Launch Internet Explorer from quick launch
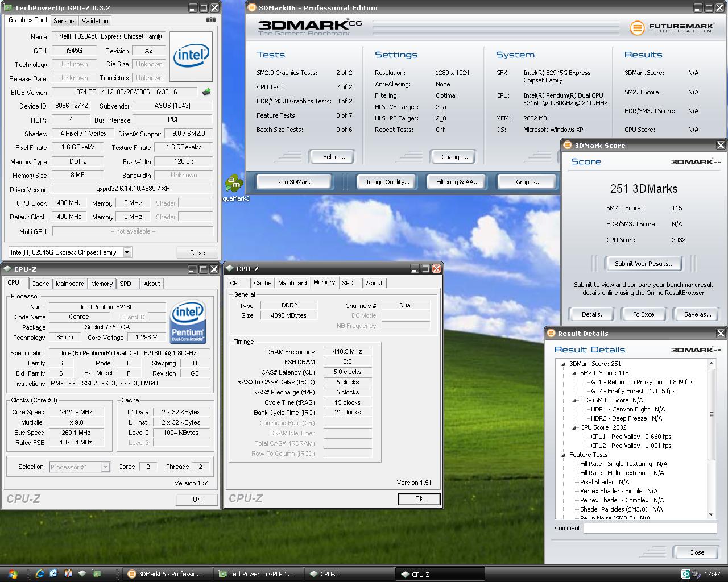This screenshot has width=728, height=582. 40,574
